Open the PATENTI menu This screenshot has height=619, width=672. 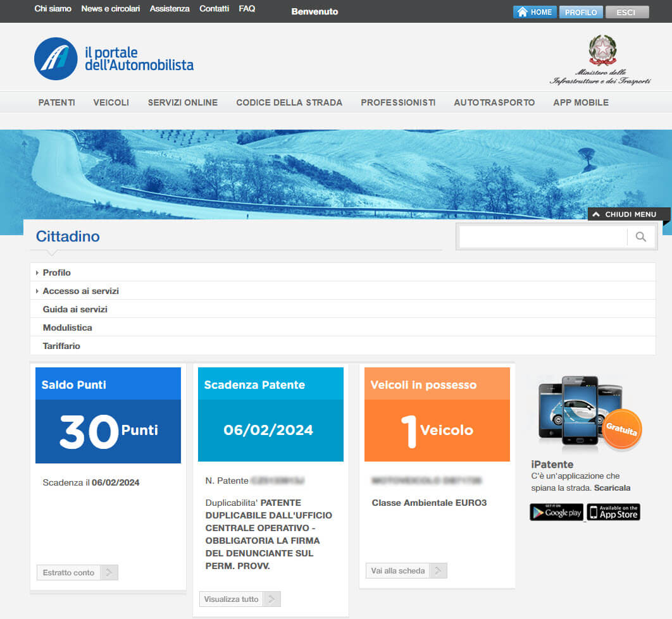tap(56, 102)
